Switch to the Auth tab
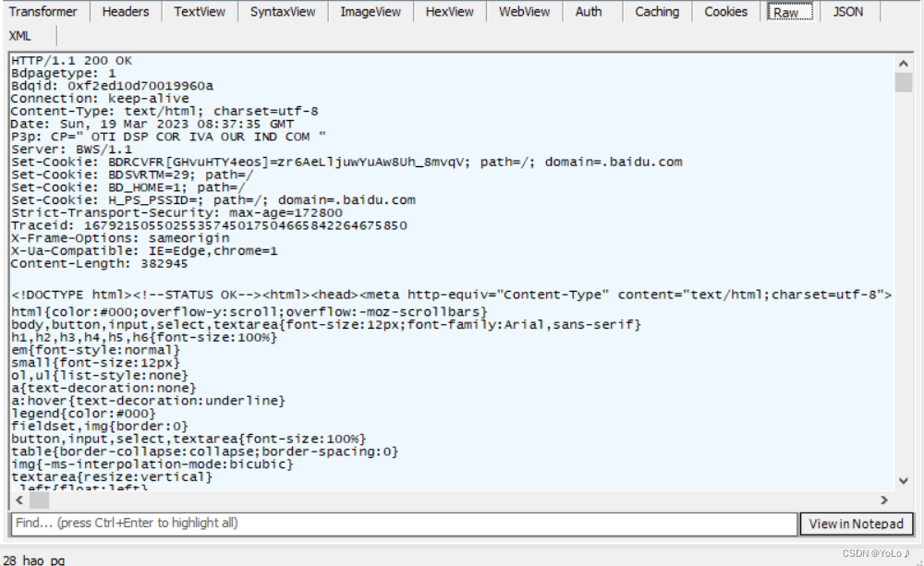This screenshot has width=924, height=566. tap(589, 12)
